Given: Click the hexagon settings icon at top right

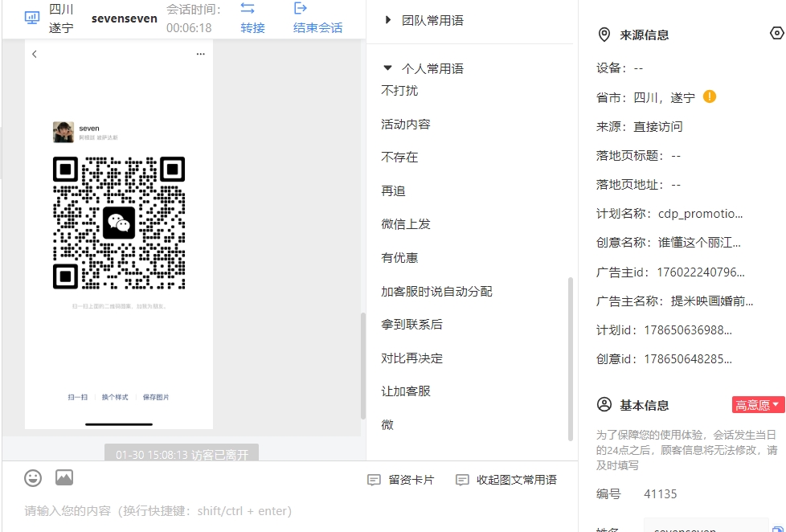Looking at the screenshot, I should pyautogui.click(x=776, y=33).
